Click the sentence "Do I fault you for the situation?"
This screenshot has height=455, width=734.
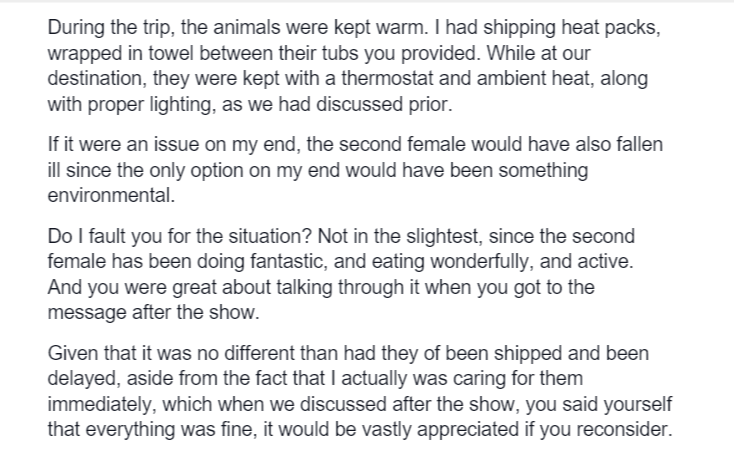[x=179, y=236]
